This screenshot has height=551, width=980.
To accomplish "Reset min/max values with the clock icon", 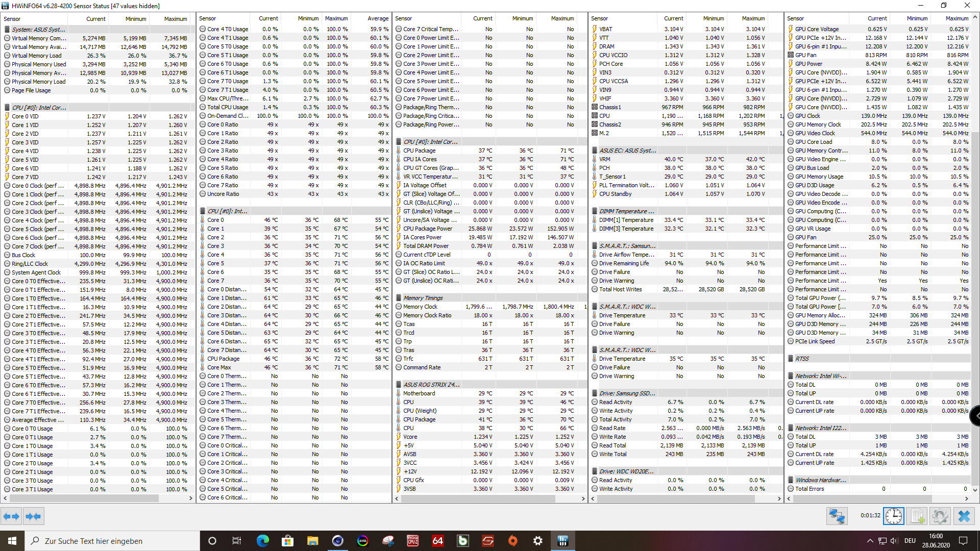I will click(x=894, y=516).
